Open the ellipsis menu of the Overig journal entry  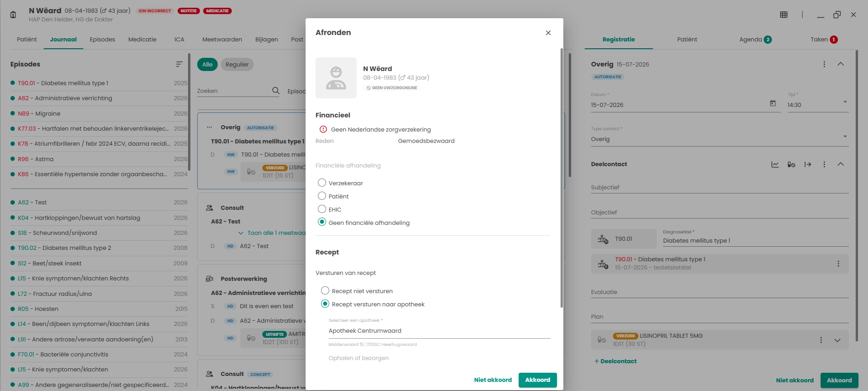click(209, 127)
